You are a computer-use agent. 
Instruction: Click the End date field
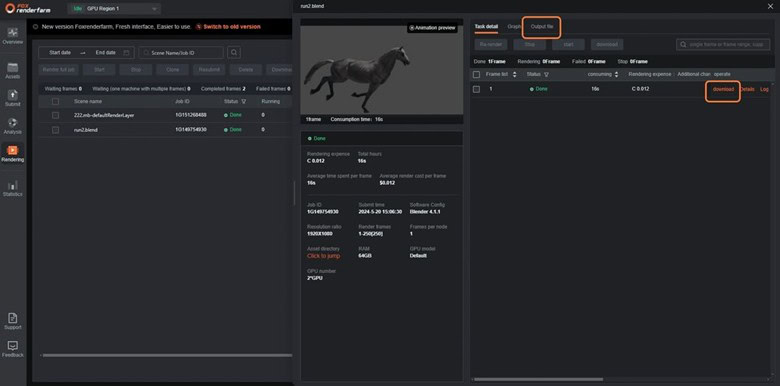tap(105, 53)
